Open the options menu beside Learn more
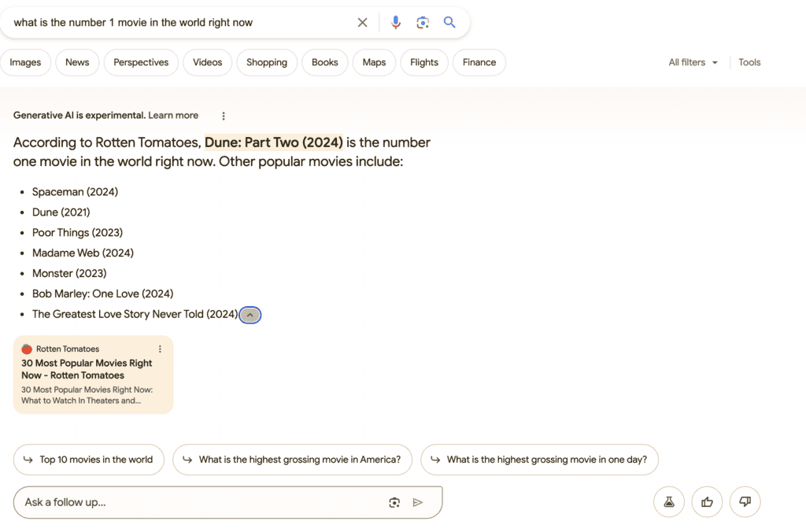The image size is (806, 532). pyautogui.click(x=223, y=115)
